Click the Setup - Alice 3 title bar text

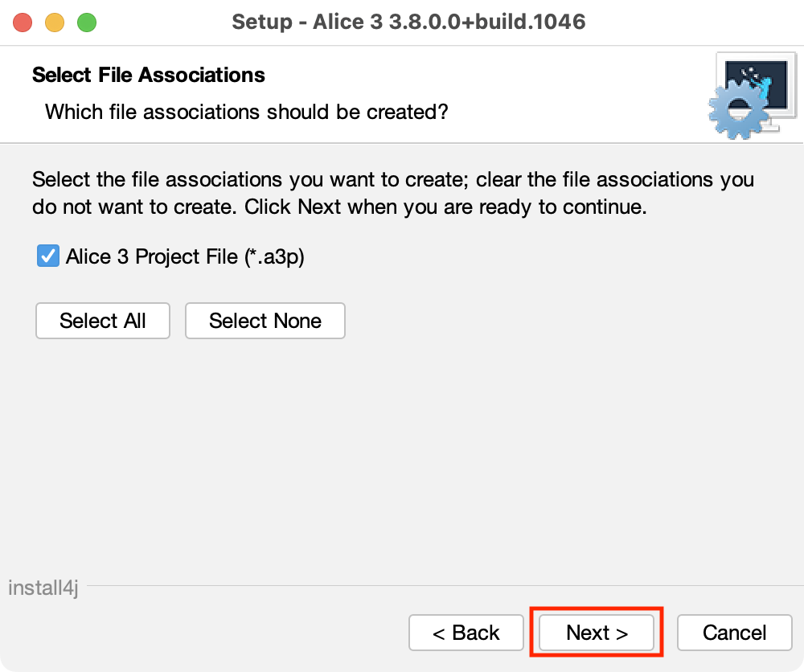(x=408, y=22)
